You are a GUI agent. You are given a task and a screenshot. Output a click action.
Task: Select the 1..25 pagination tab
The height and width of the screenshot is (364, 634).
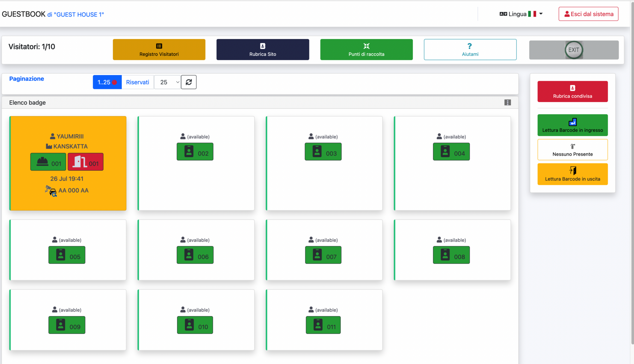tap(107, 82)
